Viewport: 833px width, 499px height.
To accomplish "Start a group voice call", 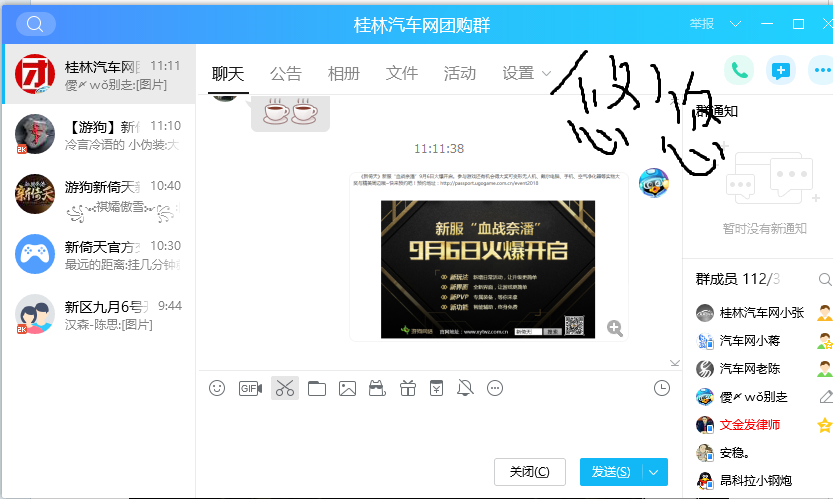I will point(739,70).
